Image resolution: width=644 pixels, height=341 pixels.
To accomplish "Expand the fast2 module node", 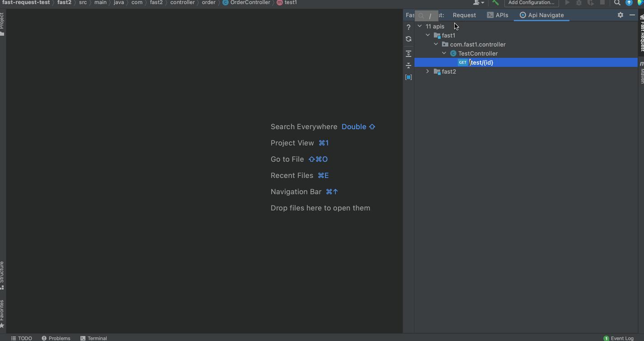I will point(428,71).
